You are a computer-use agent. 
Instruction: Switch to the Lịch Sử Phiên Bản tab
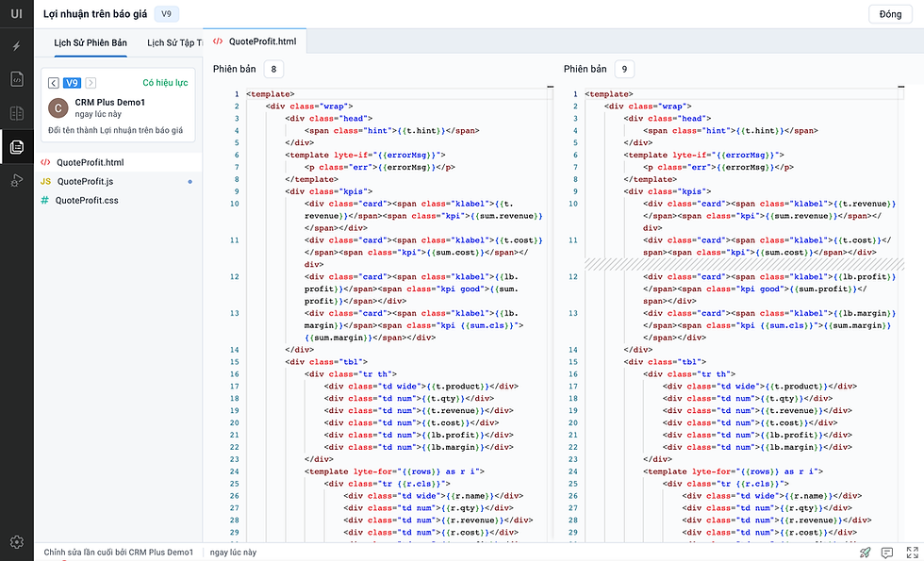click(x=91, y=43)
